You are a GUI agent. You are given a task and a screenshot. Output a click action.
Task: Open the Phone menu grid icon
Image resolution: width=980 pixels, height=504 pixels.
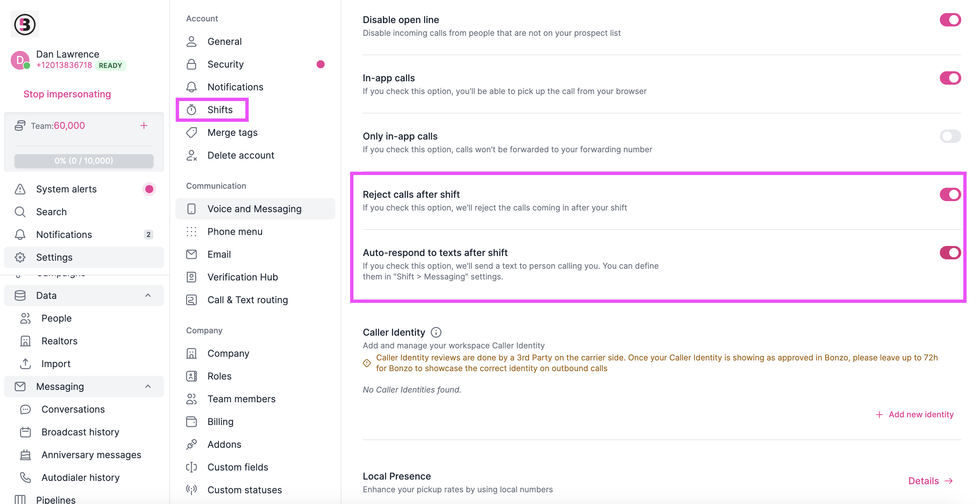tap(192, 231)
